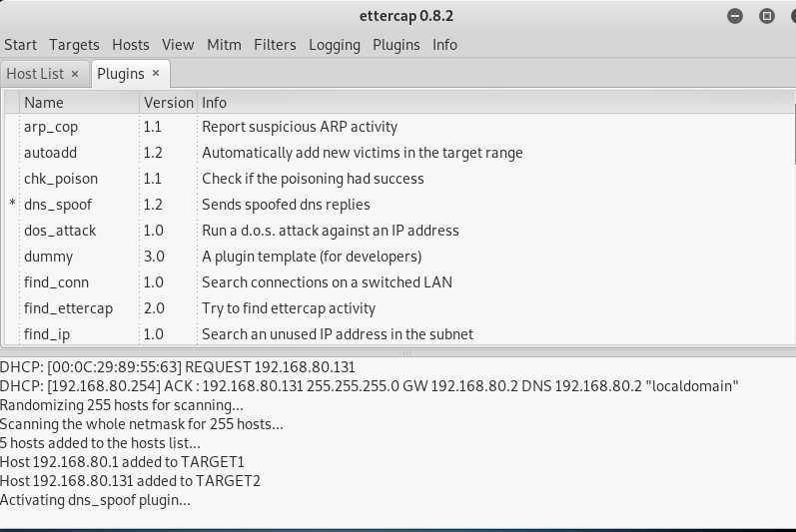Click '5 hosts added to the hosts list' line
This screenshot has width=796, height=532.
pyautogui.click(x=100, y=443)
